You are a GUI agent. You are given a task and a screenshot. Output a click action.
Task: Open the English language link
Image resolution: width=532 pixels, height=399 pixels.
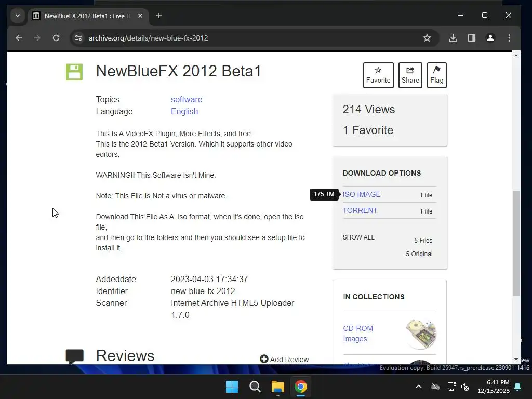coord(184,111)
